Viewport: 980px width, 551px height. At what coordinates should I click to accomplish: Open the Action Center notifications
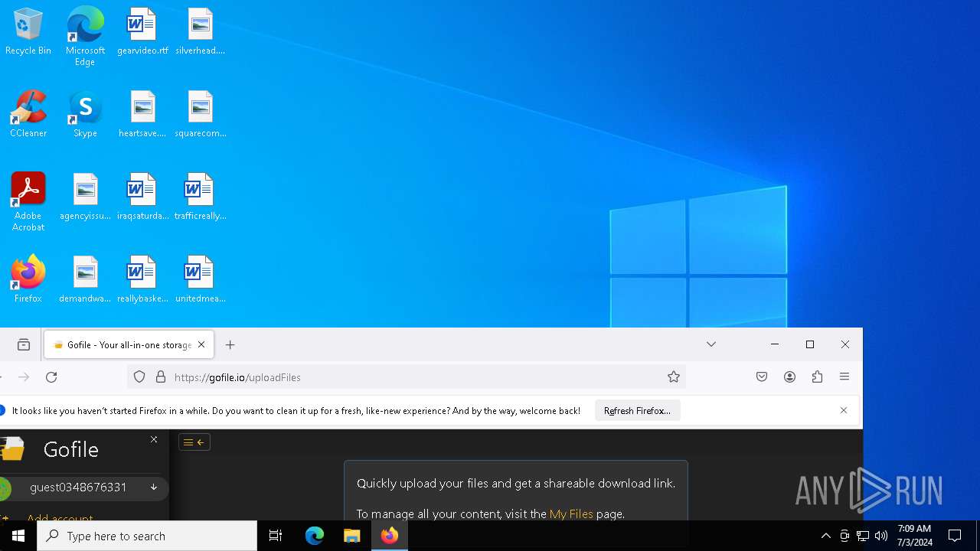955,536
